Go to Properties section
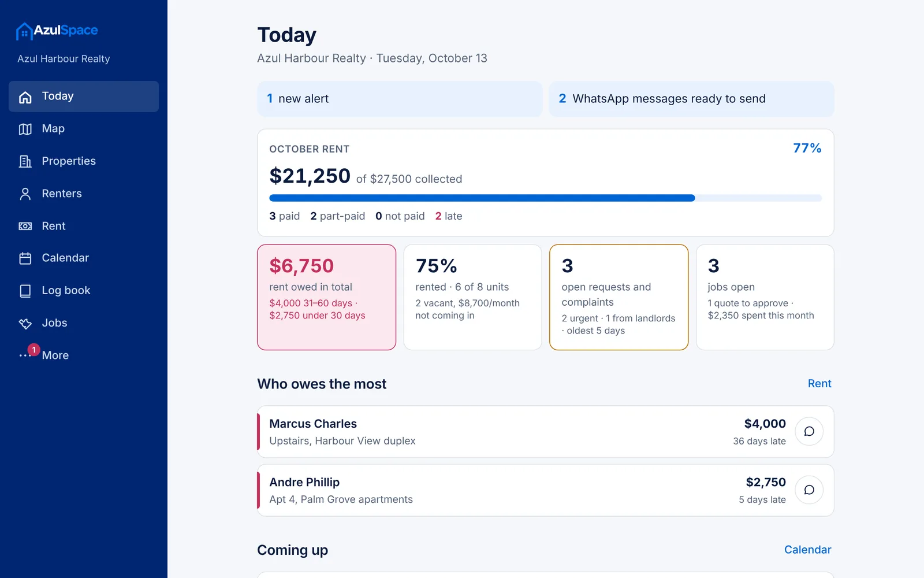 (84, 161)
